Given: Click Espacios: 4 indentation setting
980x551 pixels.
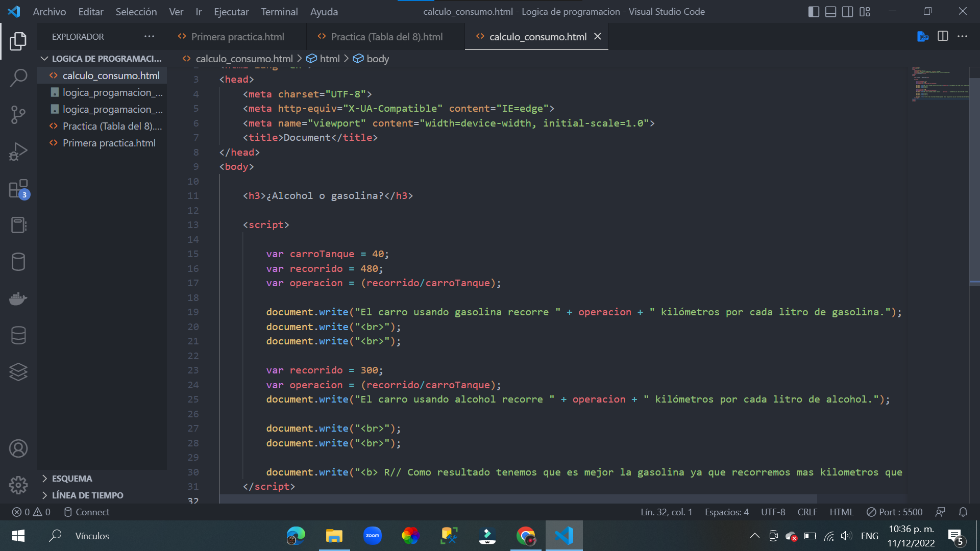Looking at the screenshot, I should click(726, 512).
